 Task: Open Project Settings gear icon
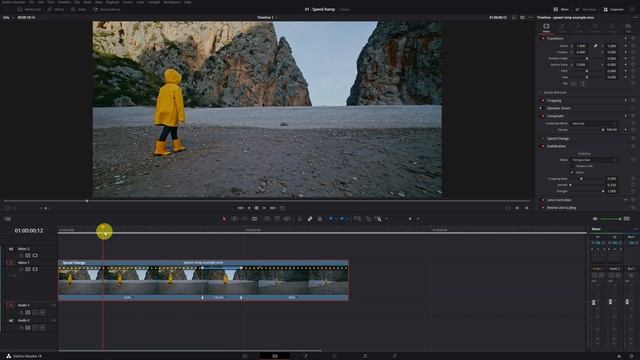click(631, 356)
